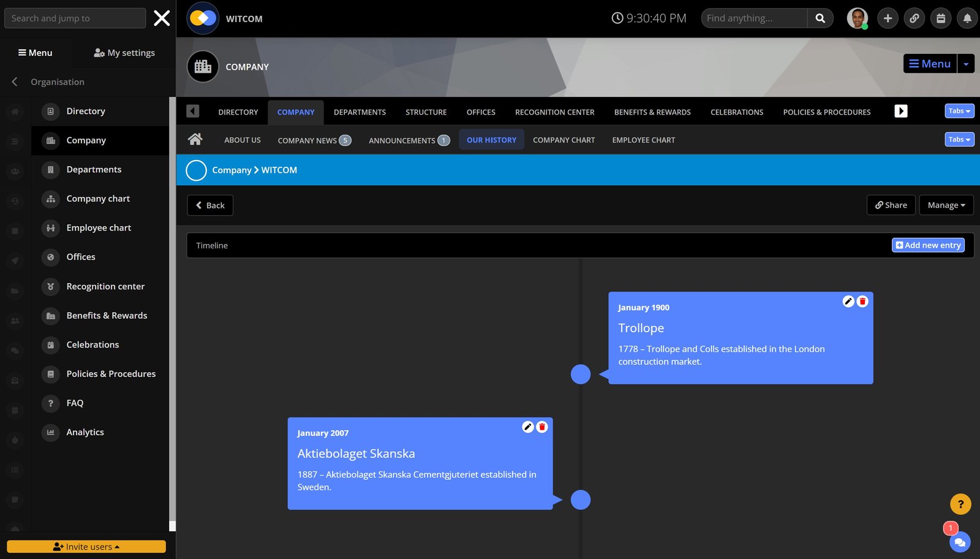The width and height of the screenshot is (980, 559).
Task: Click the Find anything search field
Action: point(754,18)
